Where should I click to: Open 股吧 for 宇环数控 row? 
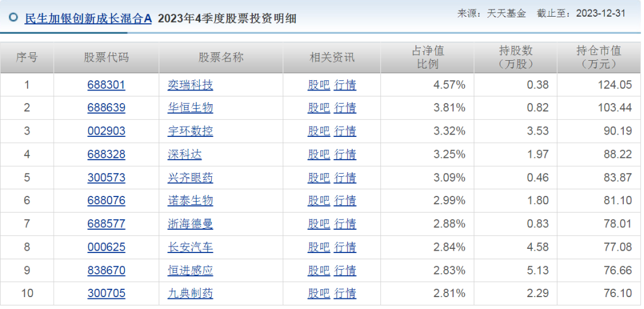(318, 131)
